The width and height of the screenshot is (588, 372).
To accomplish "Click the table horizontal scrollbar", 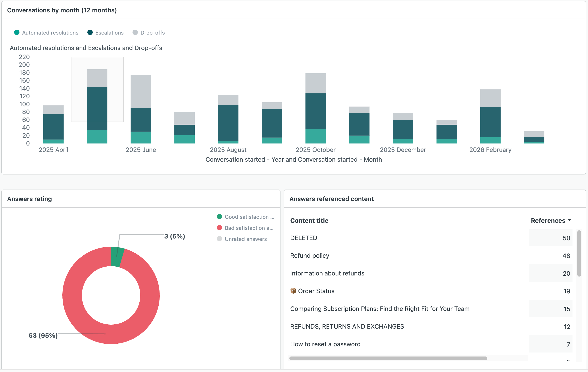I will click(388, 358).
